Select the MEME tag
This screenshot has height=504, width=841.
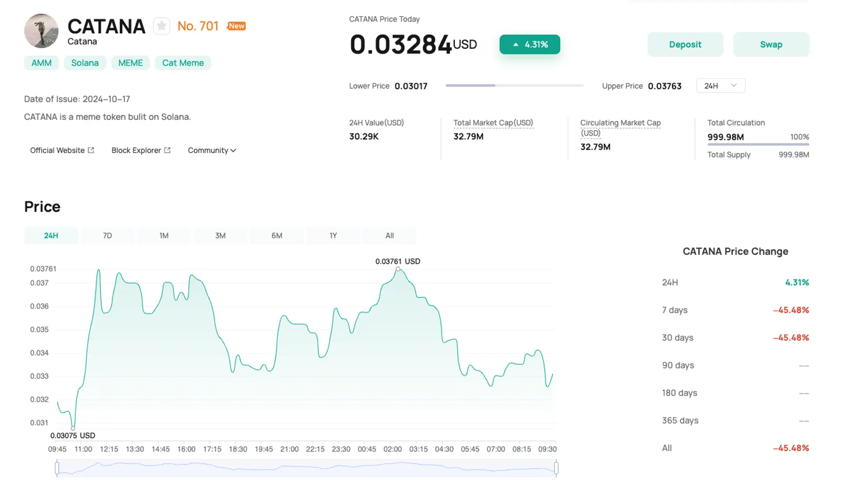(130, 63)
